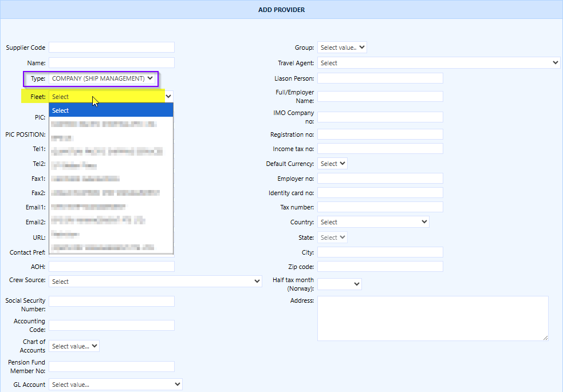Open the Chart of Accounts dropdown
The width and height of the screenshot is (563, 392).
tap(73, 346)
